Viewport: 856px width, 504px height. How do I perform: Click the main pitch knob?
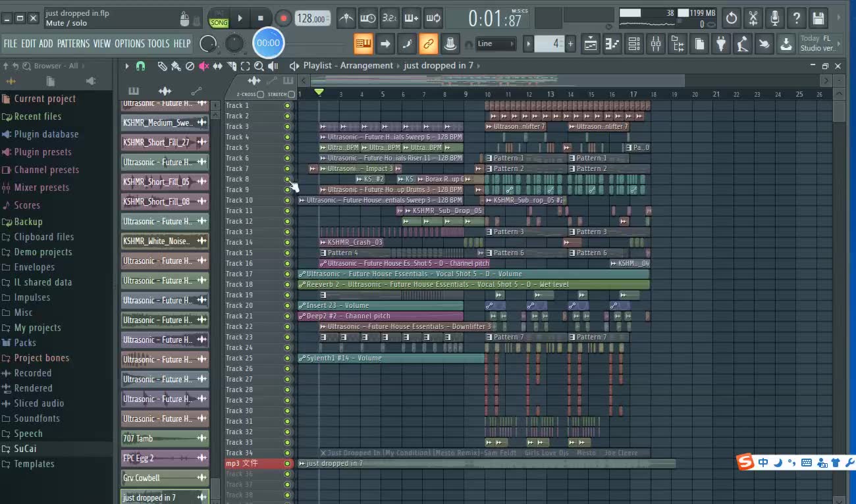(x=234, y=43)
